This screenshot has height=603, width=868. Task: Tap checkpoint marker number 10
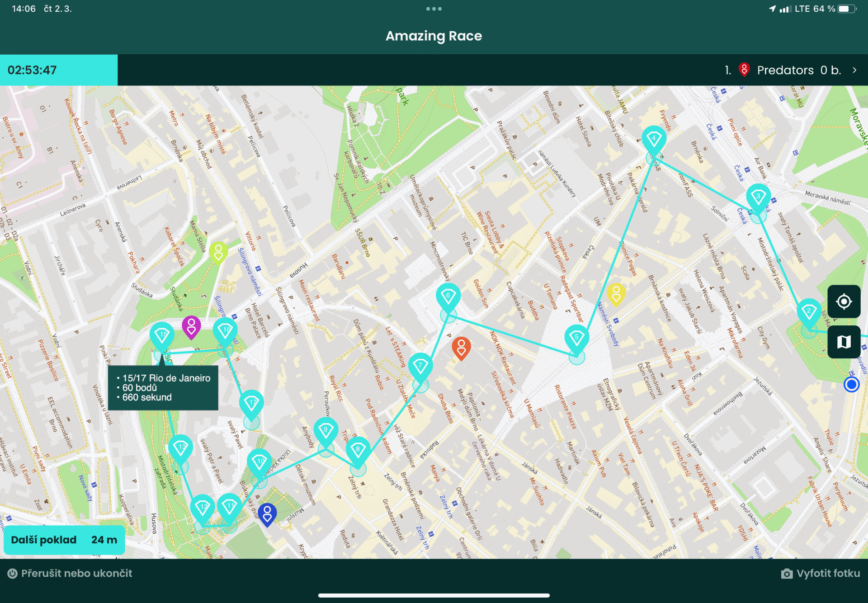(x=259, y=463)
